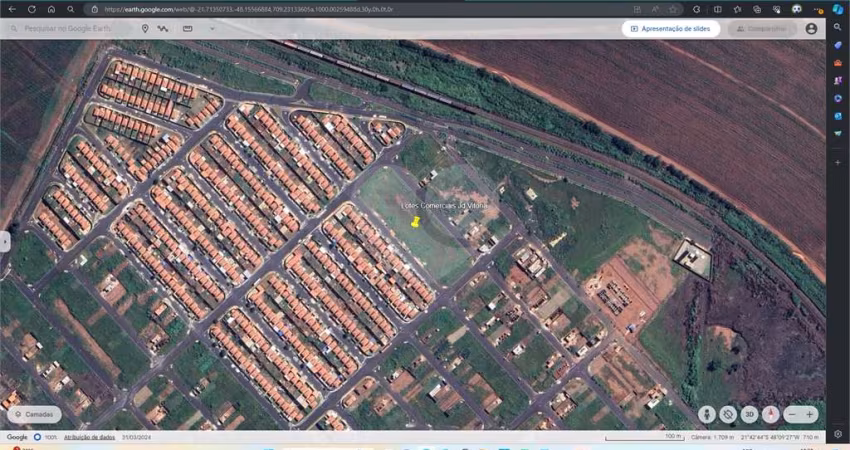Select the yellow Lotes Comerciais Jd Vitória pin
Viewport: 850px width, 450px height.
click(x=415, y=222)
